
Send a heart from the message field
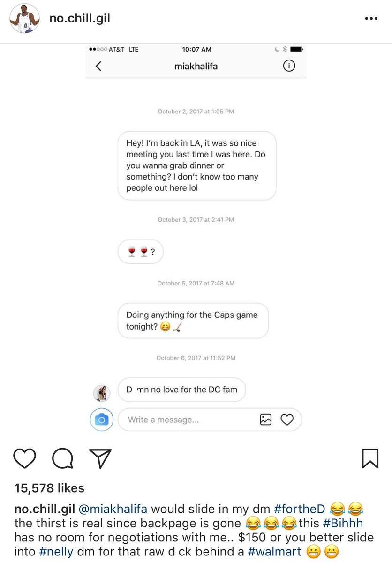coord(287,420)
